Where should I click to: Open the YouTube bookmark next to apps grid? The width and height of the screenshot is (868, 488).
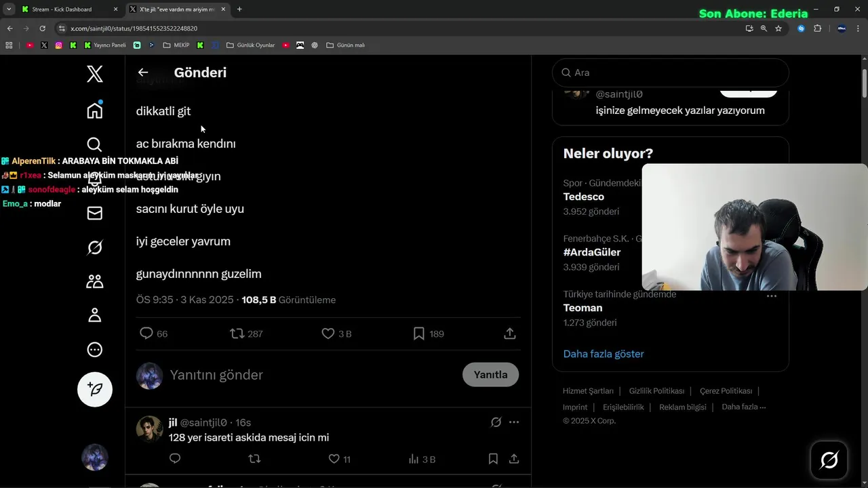(x=30, y=45)
